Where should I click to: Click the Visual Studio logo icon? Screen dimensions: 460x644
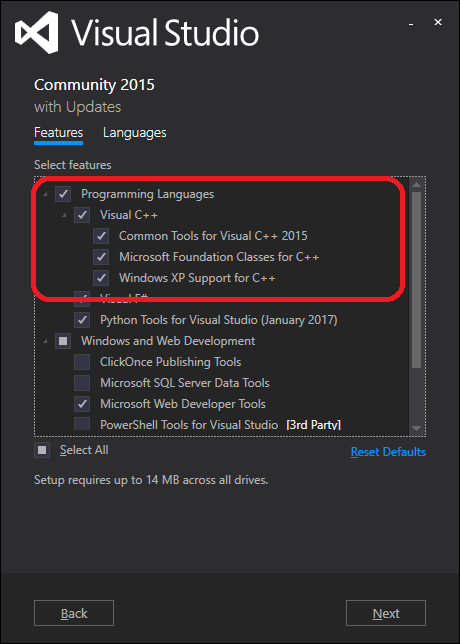point(37,32)
